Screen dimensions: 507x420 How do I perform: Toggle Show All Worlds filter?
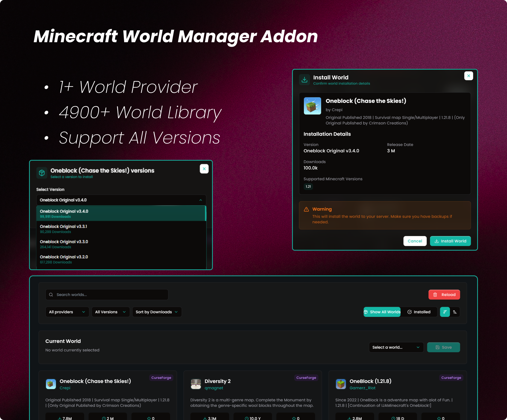382,312
